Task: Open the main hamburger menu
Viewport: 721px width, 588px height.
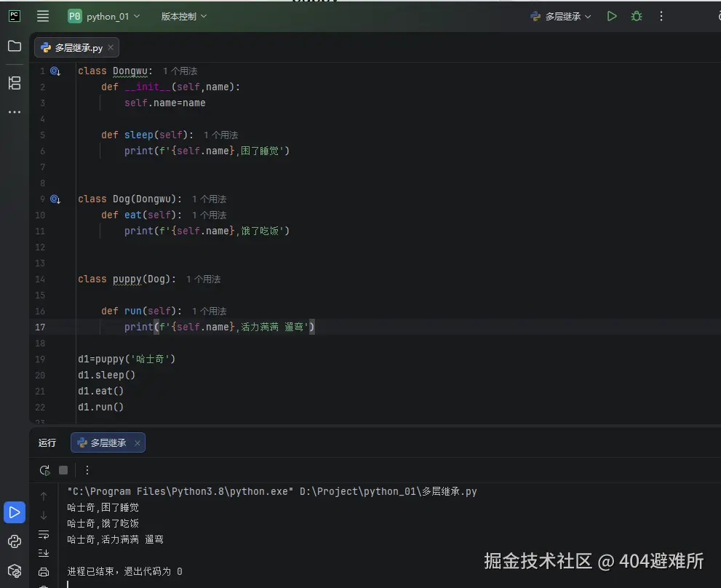Action: (43, 16)
